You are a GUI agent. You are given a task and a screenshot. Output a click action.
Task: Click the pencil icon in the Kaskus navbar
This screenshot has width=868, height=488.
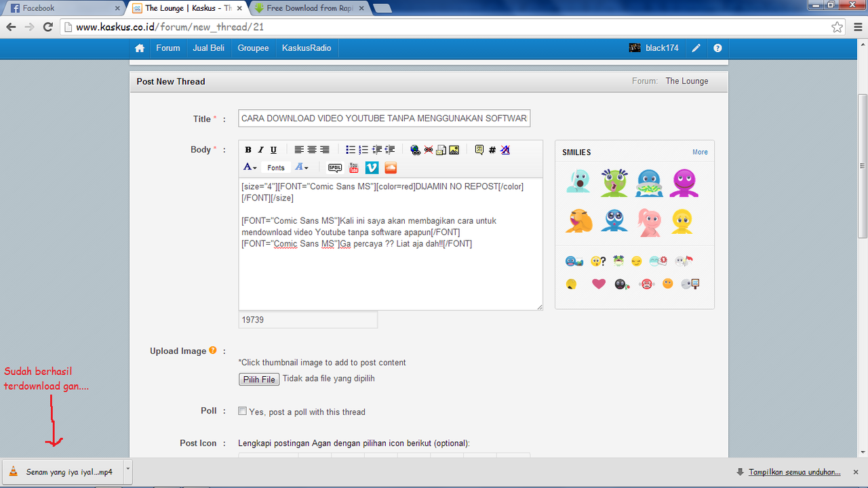pyautogui.click(x=696, y=48)
